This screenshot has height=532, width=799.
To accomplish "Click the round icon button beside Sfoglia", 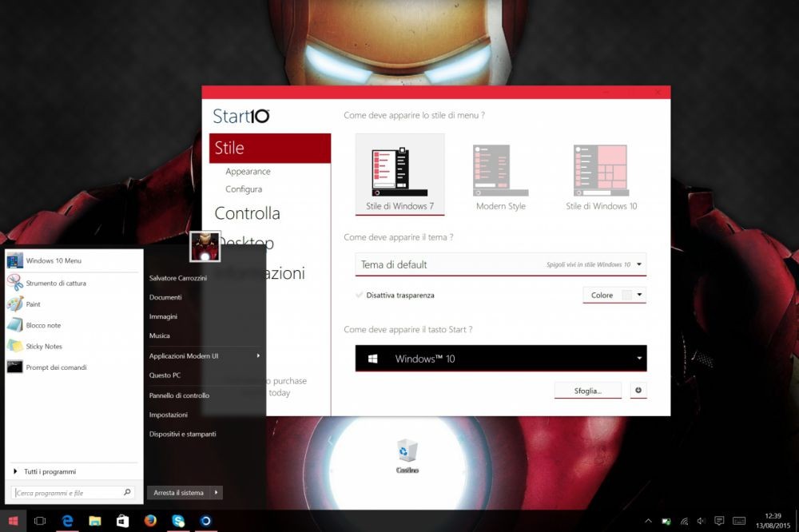I will coord(638,391).
